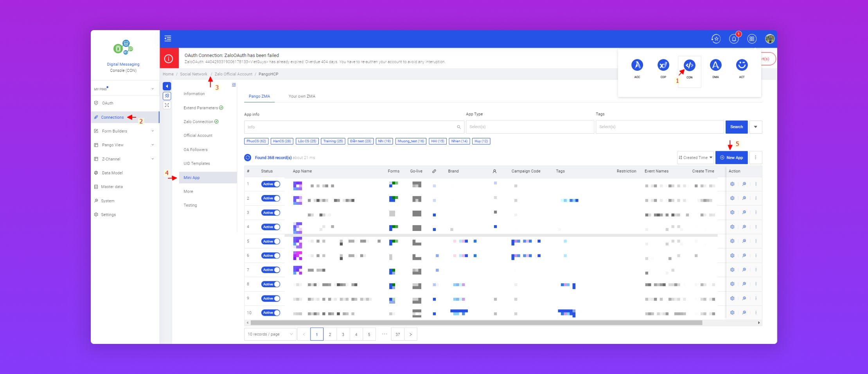Open the 10 records / page dropdown
Screen dimensions: 868x374
pyautogui.click(x=270, y=334)
